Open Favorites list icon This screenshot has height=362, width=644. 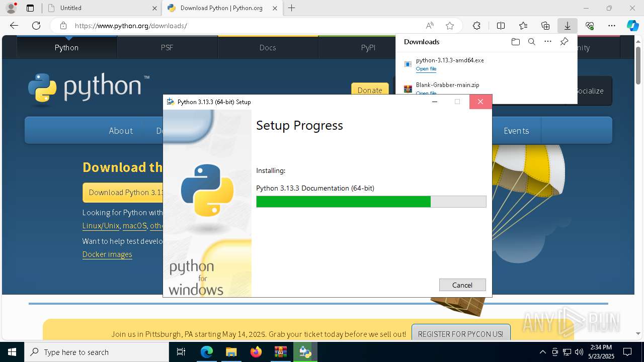(523, 26)
